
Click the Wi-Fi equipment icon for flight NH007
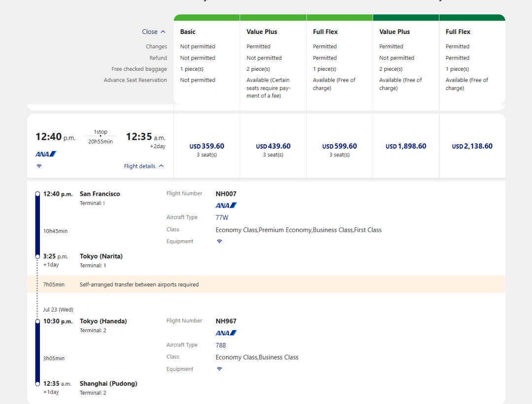[x=219, y=242]
